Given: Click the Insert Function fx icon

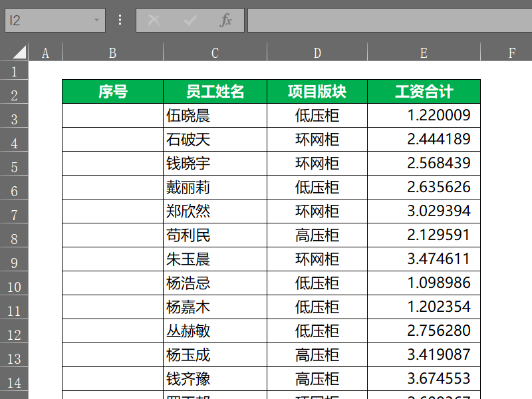Looking at the screenshot, I should [x=225, y=20].
